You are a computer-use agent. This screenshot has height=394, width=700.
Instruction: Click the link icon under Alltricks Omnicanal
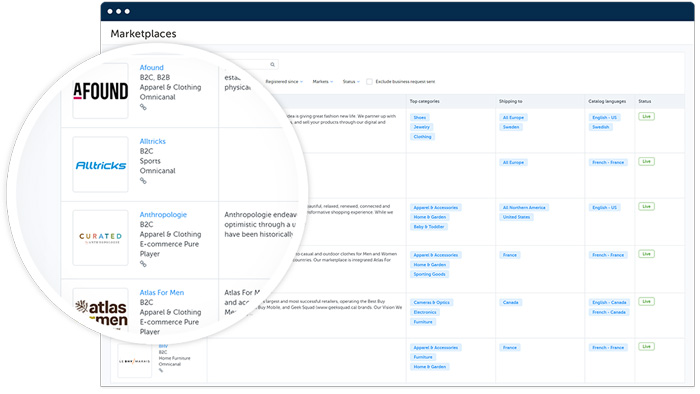[x=143, y=181]
